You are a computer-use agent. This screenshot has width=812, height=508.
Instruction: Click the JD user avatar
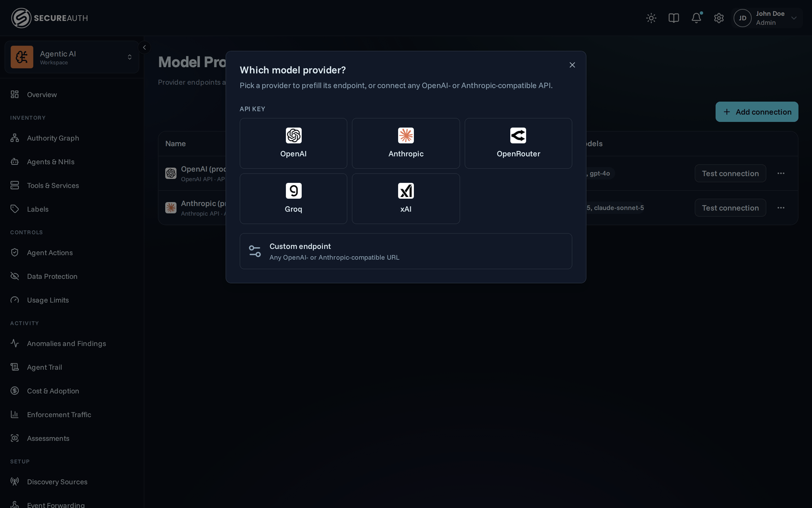(743, 18)
